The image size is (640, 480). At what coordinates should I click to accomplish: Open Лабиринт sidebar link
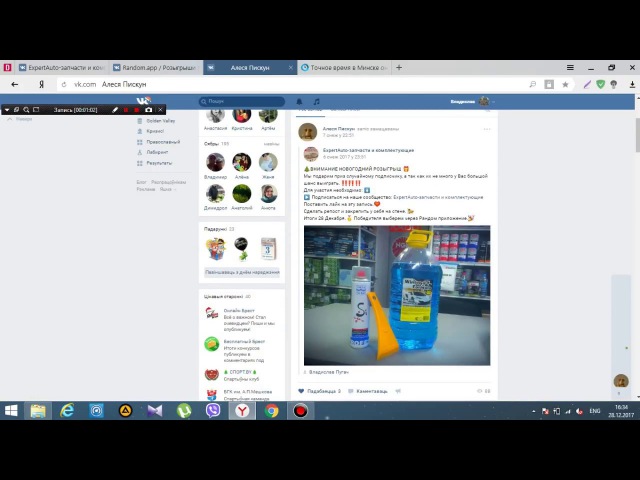coord(157,152)
